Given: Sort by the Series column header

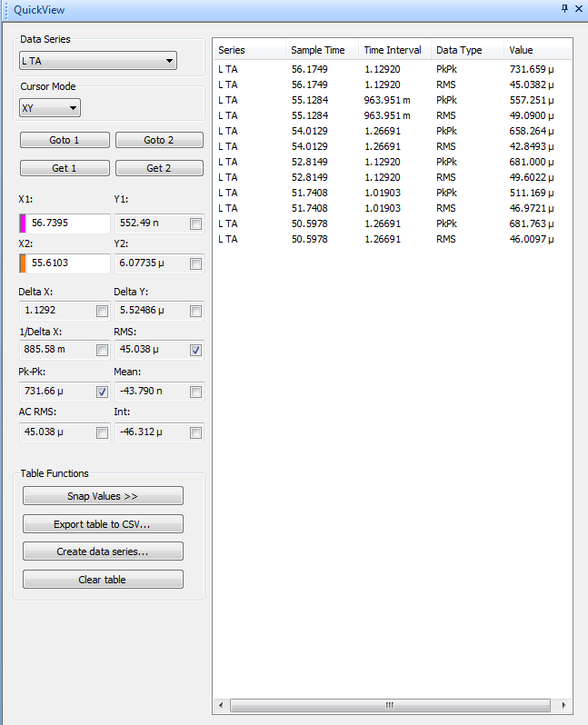Looking at the screenshot, I should (x=249, y=50).
